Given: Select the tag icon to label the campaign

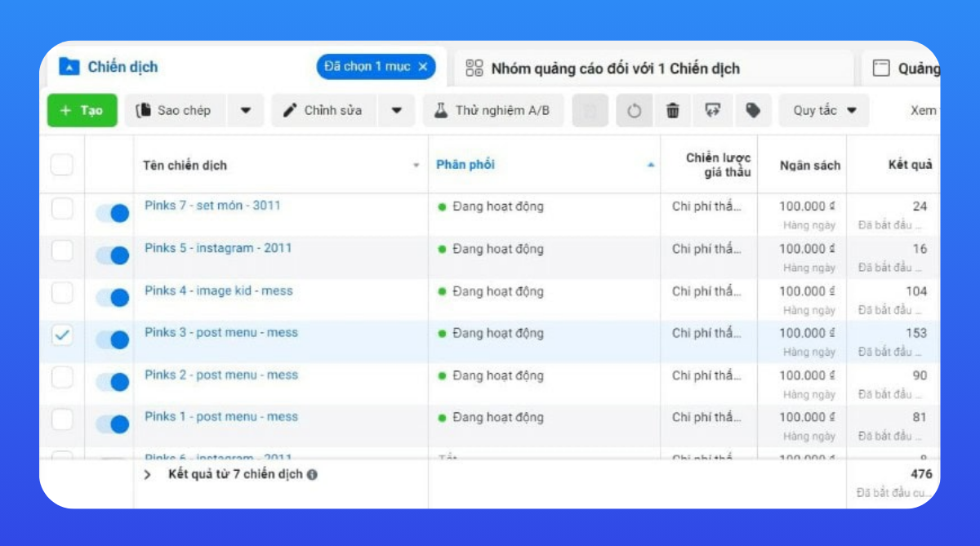Looking at the screenshot, I should [x=752, y=110].
